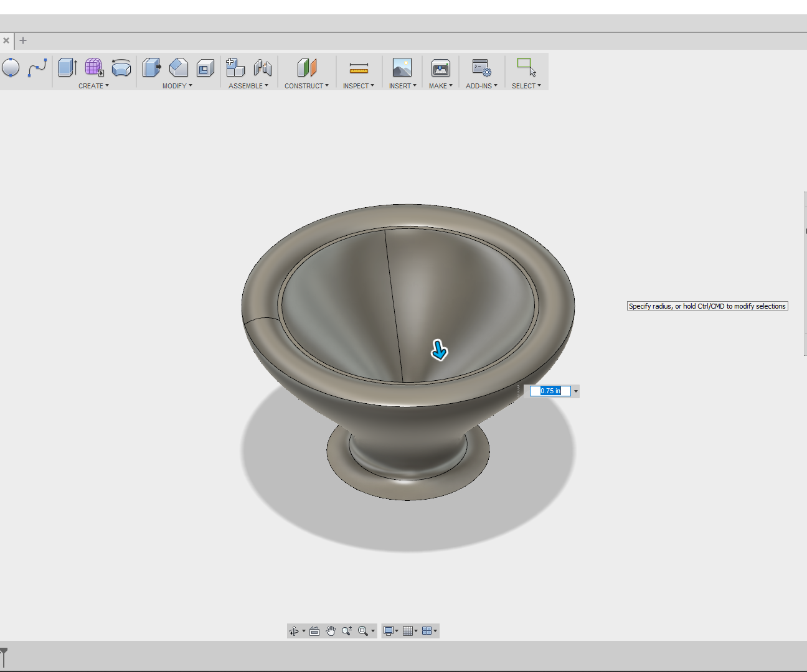Open the ASSEMBLE menu

[248, 86]
